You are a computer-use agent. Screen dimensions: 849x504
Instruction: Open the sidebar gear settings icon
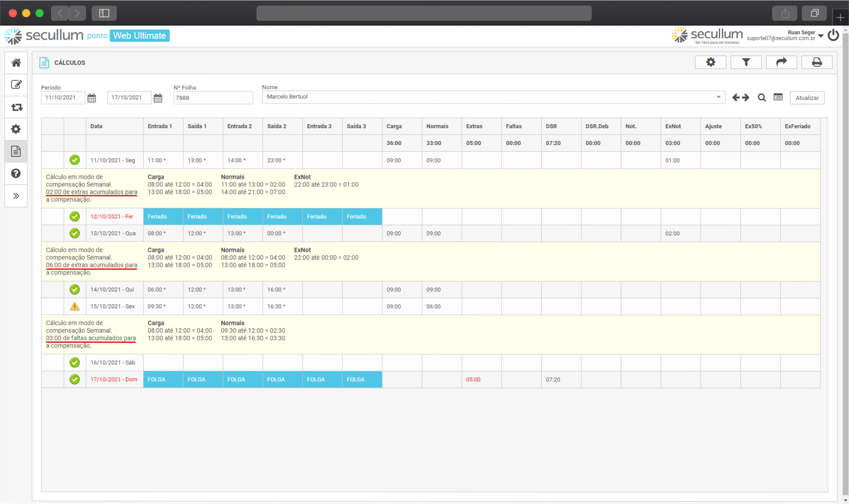(16, 129)
